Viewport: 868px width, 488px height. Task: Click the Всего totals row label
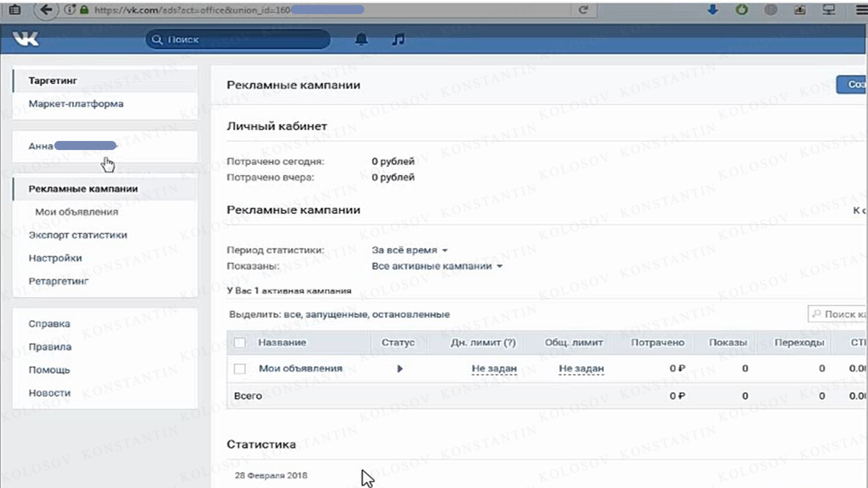tap(248, 396)
